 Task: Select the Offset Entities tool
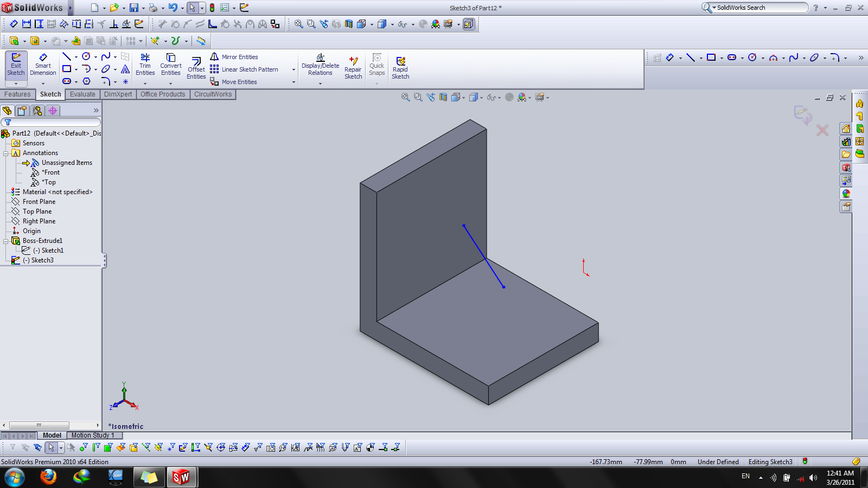click(x=196, y=68)
